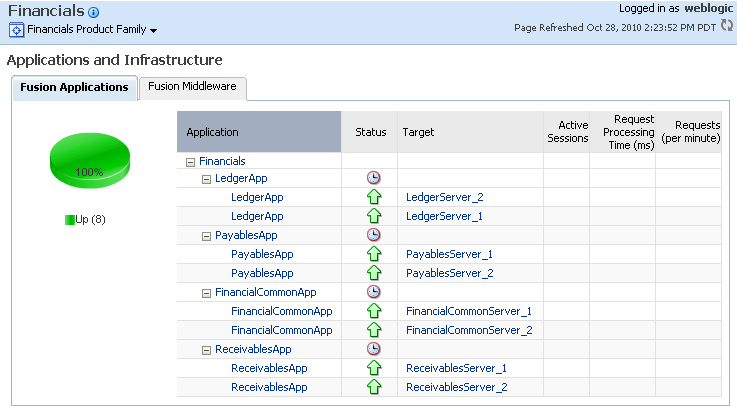Open LedgerApp deployed on LedgerServer_1
Screen dimensions: 737x407
point(257,216)
